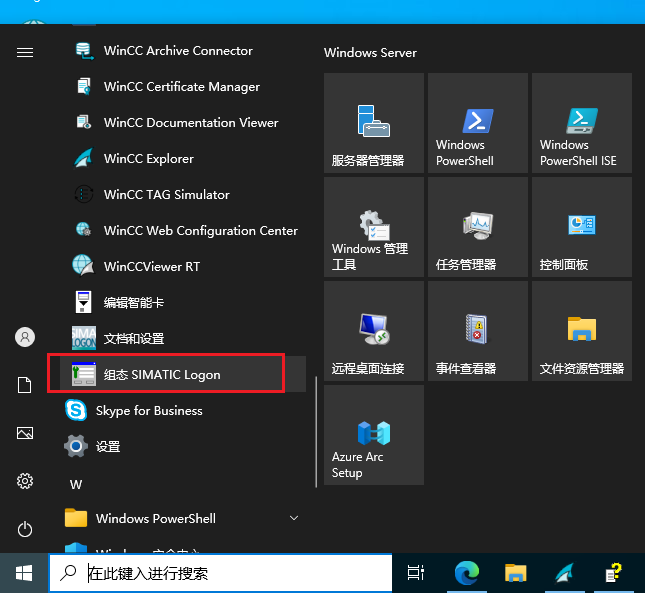Open WinCC Documentation Viewer

click(190, 123)
